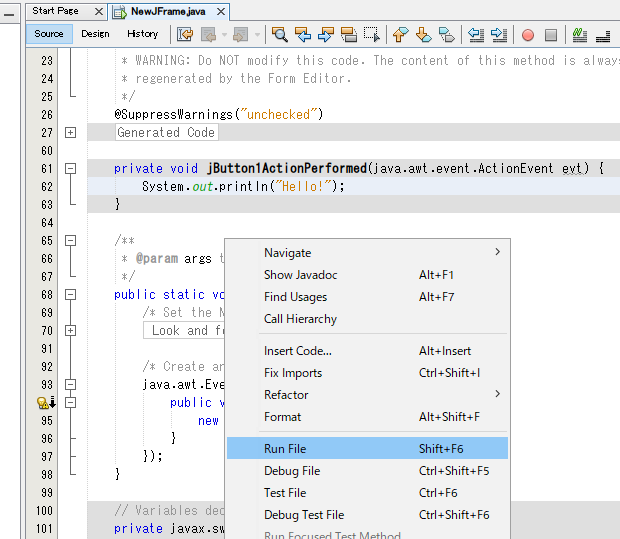Screen dimensions: 620x539
Task: Select Fix Imports menu entry
Action: (x=367, y=373)
